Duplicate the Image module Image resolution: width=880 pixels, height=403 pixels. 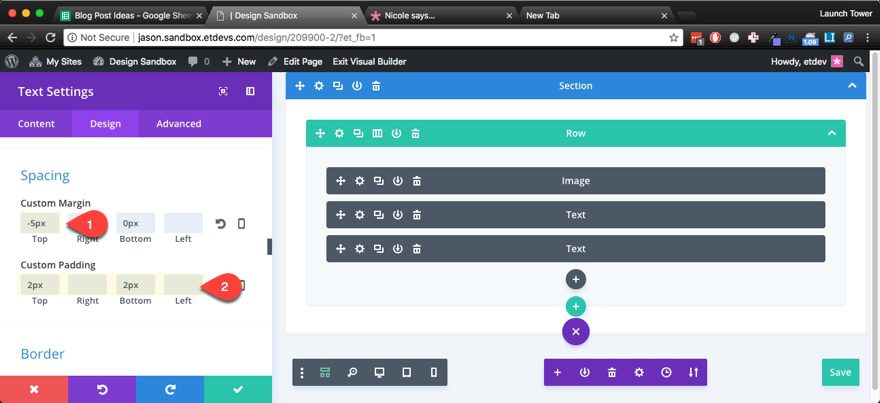pyautogui.click(x=379, y=181)
